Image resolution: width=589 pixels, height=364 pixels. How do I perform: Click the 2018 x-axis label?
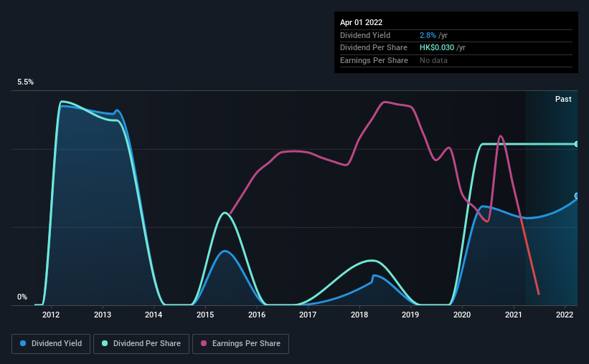359,315
